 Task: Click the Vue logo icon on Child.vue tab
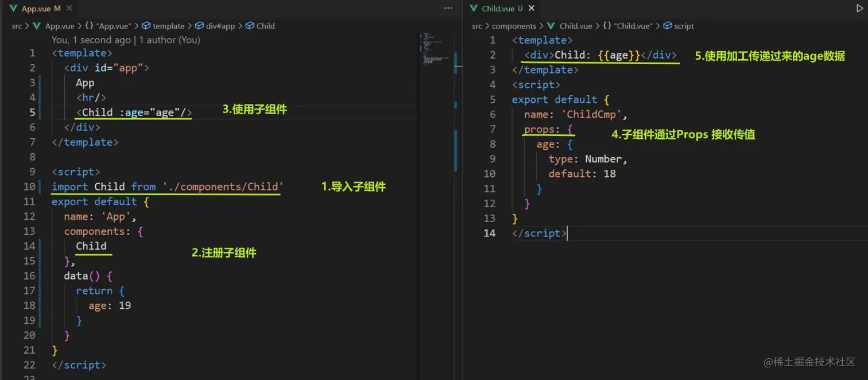[x=474, y=9]
